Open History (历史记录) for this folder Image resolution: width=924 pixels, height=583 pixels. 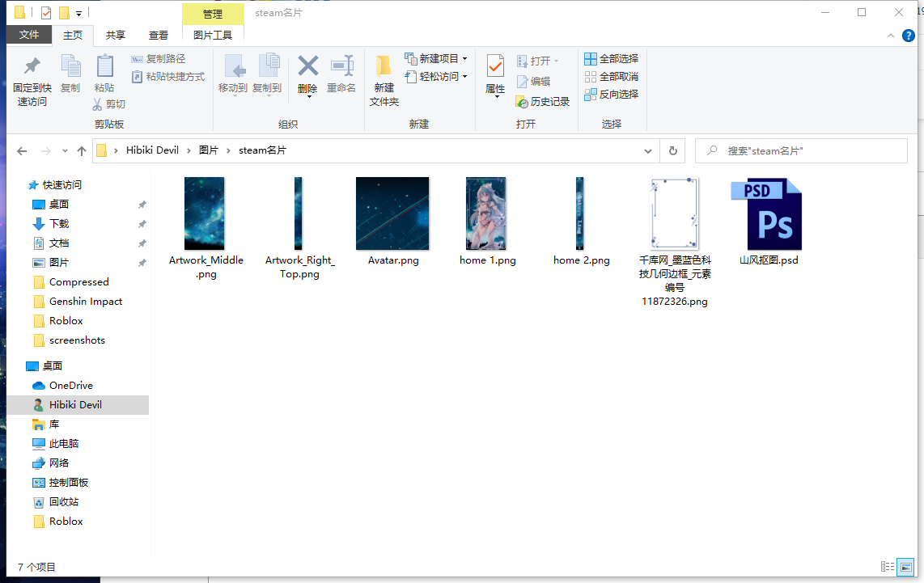click(x=544, y=101)
